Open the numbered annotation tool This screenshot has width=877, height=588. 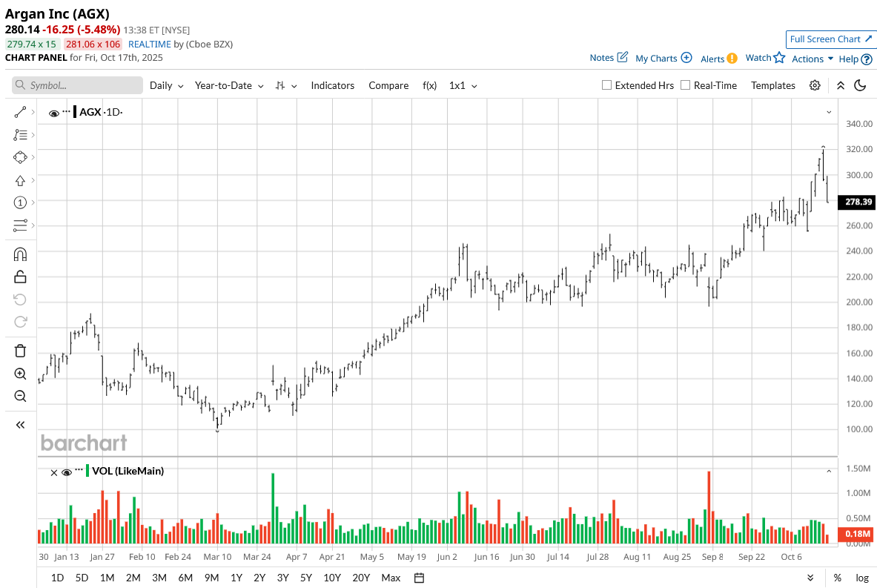20,202
